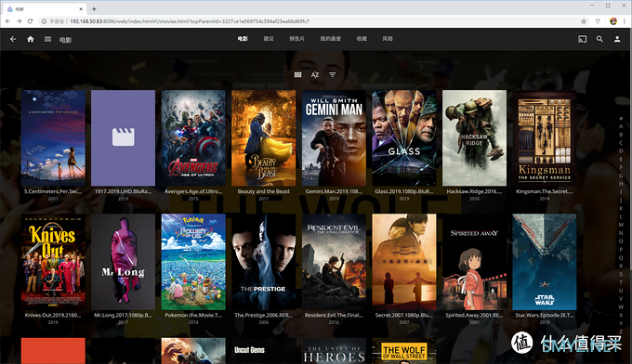Open the Gemini Man poster

click(x=334, y=138)
